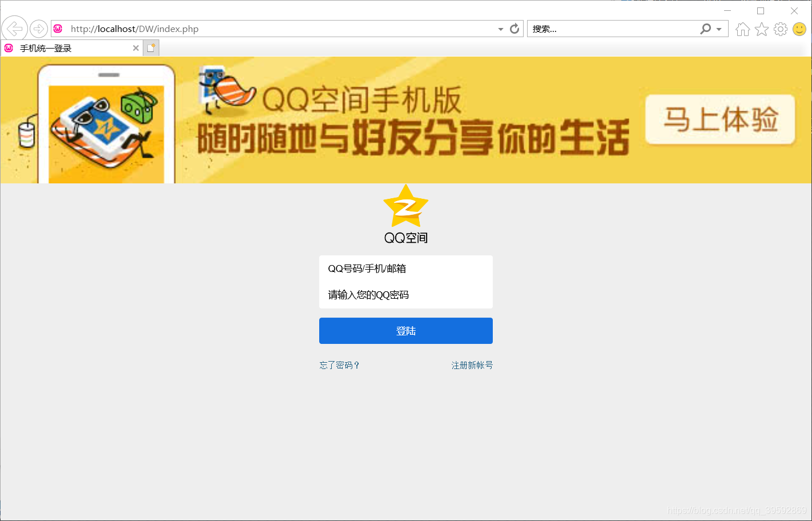Click the site favicon in the address bar
Screen dimensions: 812x521
click(58, 29)
